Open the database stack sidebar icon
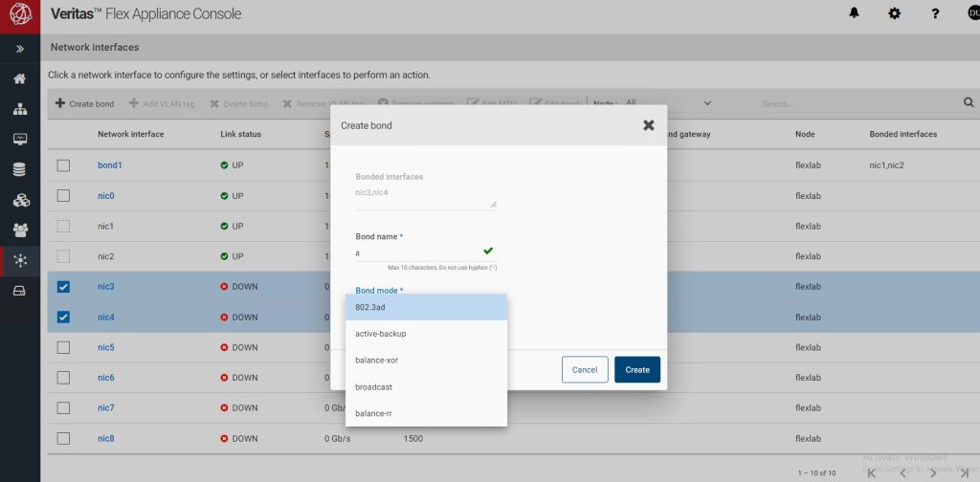 (19, 169)
